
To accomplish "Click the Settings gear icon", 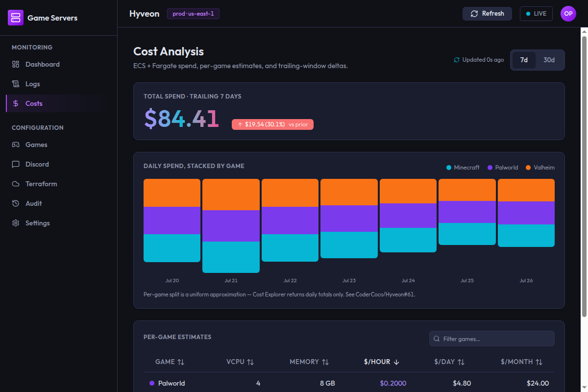I will [16, 223].
